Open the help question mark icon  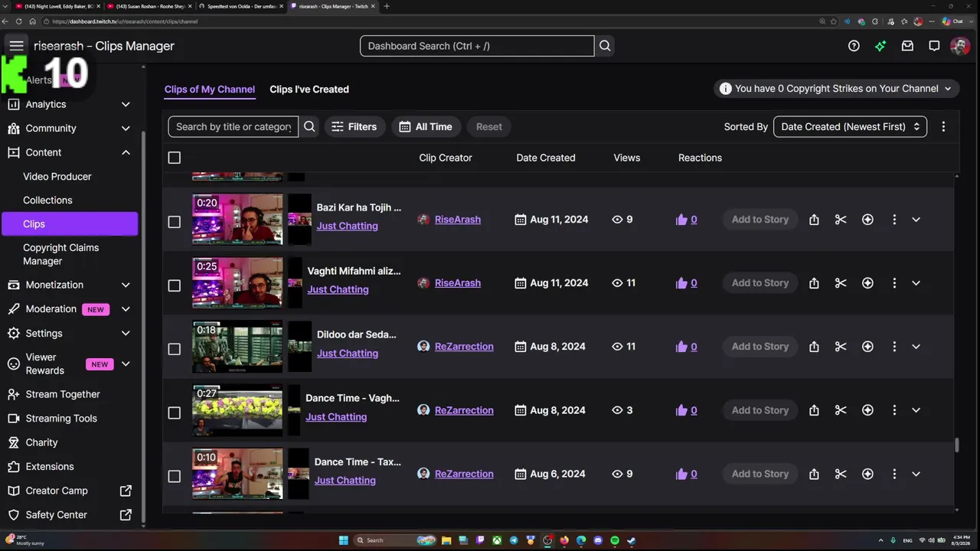(854, 46)
